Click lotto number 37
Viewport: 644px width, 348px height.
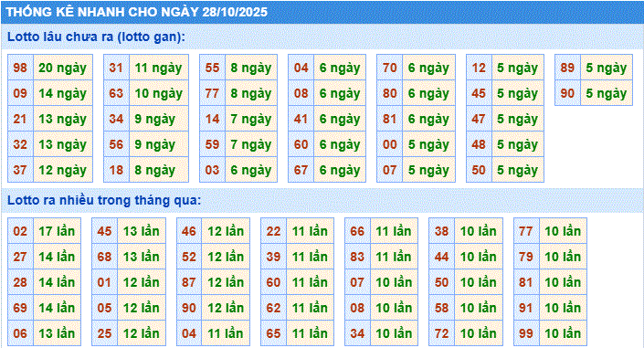[x=20, y=170]
